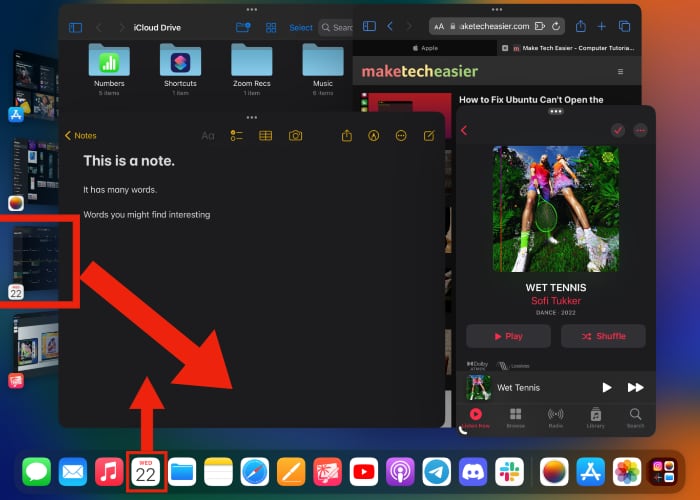Toggle Safari sidebar
700x500 pixels.
click(369, 26)
